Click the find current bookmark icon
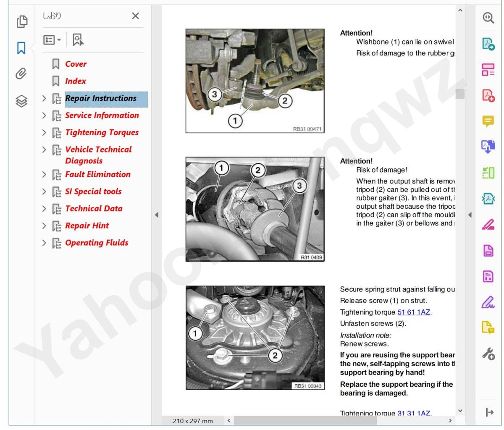 point(78,40)
